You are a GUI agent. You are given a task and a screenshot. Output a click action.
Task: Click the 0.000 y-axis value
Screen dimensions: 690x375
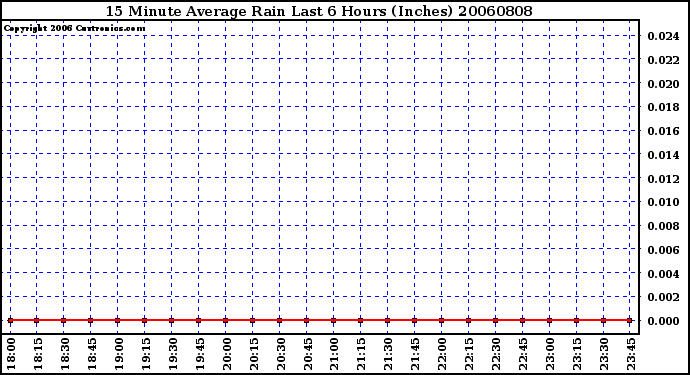click(x=663, y=321)
